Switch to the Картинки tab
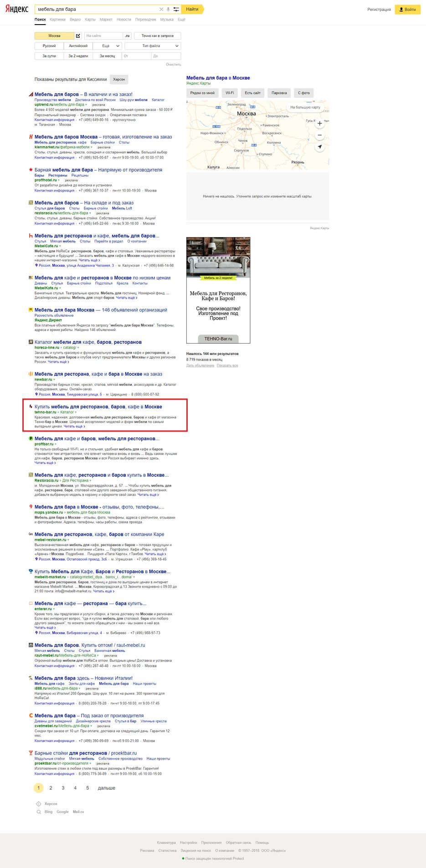Viewport: 426px width, 868px height. click(58, 20)
